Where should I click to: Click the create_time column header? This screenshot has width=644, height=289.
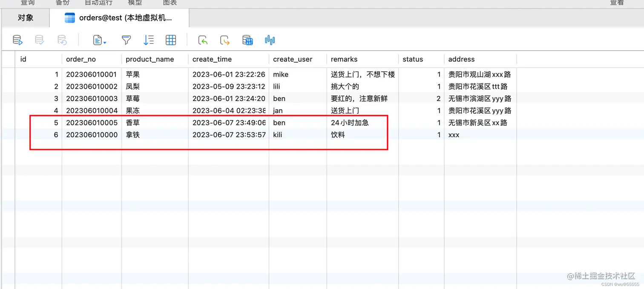click(x=229, y=59)
